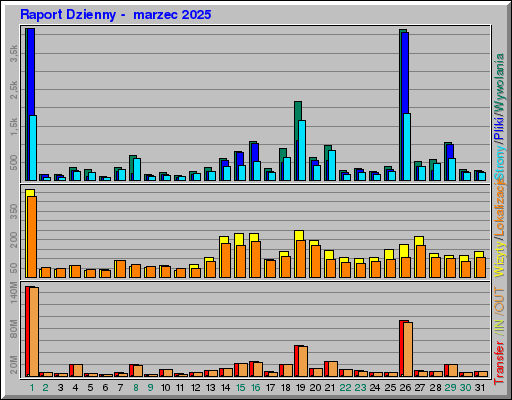Image resolution: width=512 pixels, height=400 pixels.
Task: Click the chart title 'Raport Dzienny - marzec 2025'
Action: pos(116,15)
